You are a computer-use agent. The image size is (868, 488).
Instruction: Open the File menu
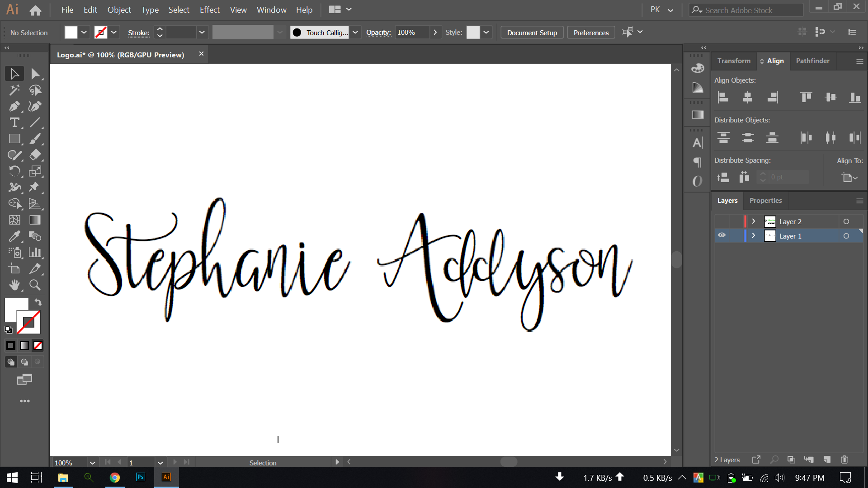tap(67, 9)
